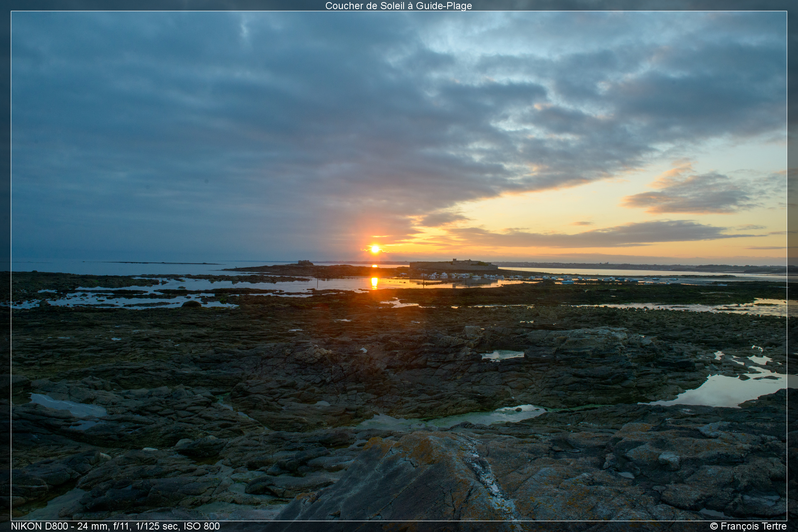Screen dimensions: 798x532
Task: Click the sunset photo
Action: tap(399, 266)
